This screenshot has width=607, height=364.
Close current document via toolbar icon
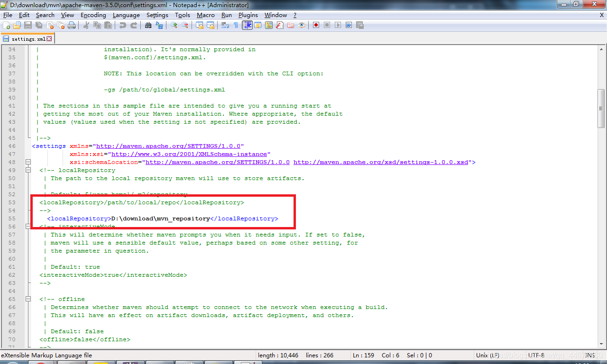tap(50, 25)
